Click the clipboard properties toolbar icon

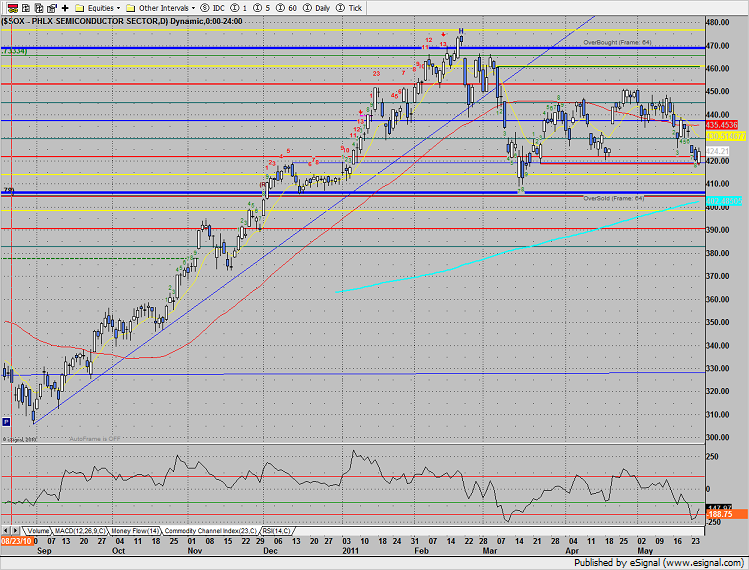[52, 8]
